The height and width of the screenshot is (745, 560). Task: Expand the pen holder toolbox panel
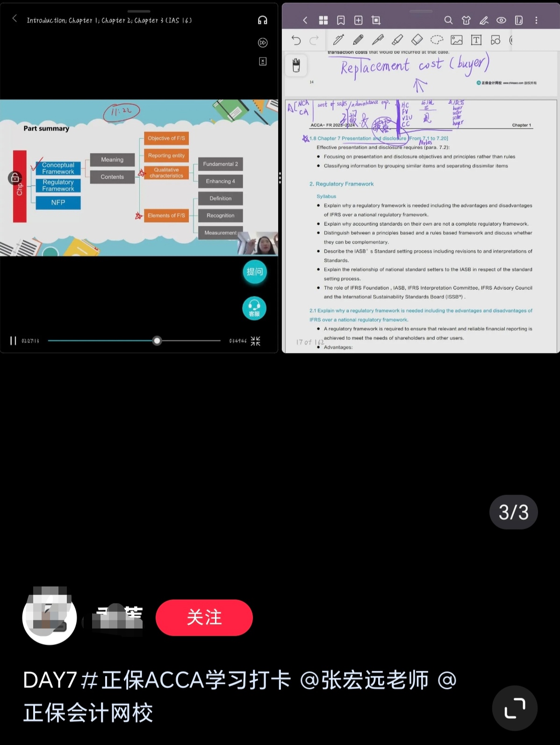point(296,65)
